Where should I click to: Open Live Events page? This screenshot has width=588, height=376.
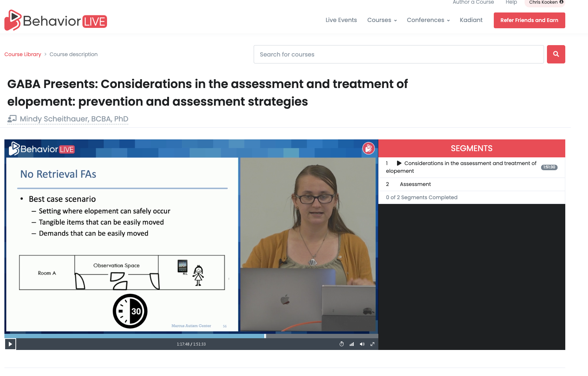coord(341,20)
